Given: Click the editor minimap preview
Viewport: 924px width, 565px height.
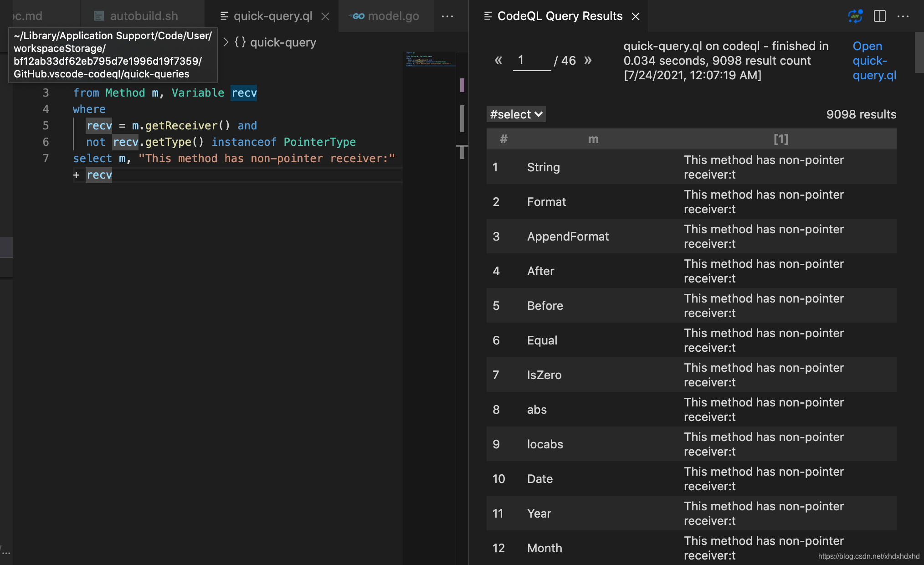Looking at the screenshot, I should pyautogui.click(x=430, y=59).
